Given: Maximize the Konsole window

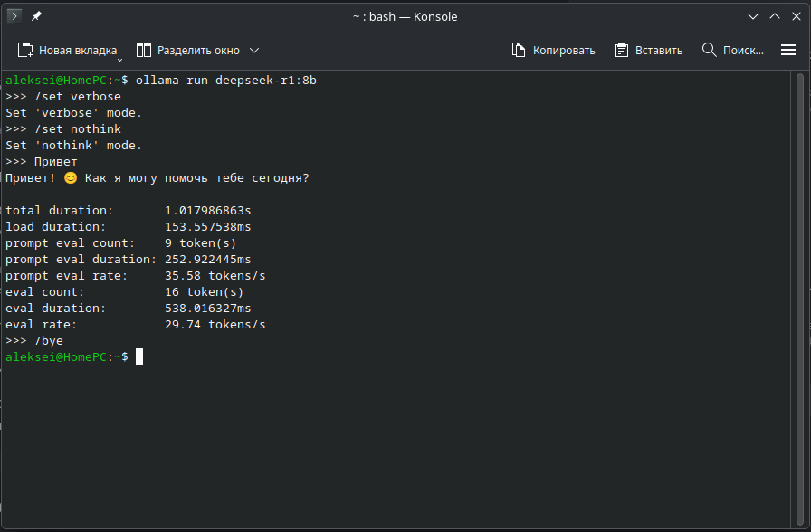Looking at the screenshot, I should coord(775,16).
